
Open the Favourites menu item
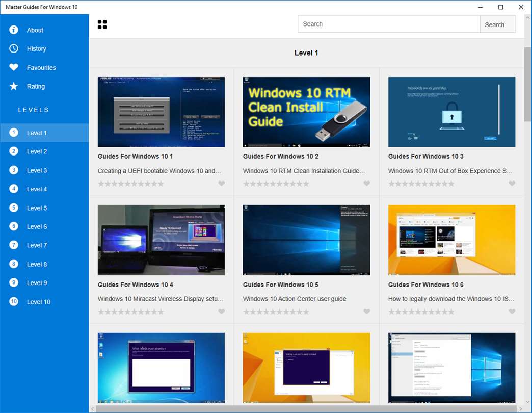pos(44,67)
